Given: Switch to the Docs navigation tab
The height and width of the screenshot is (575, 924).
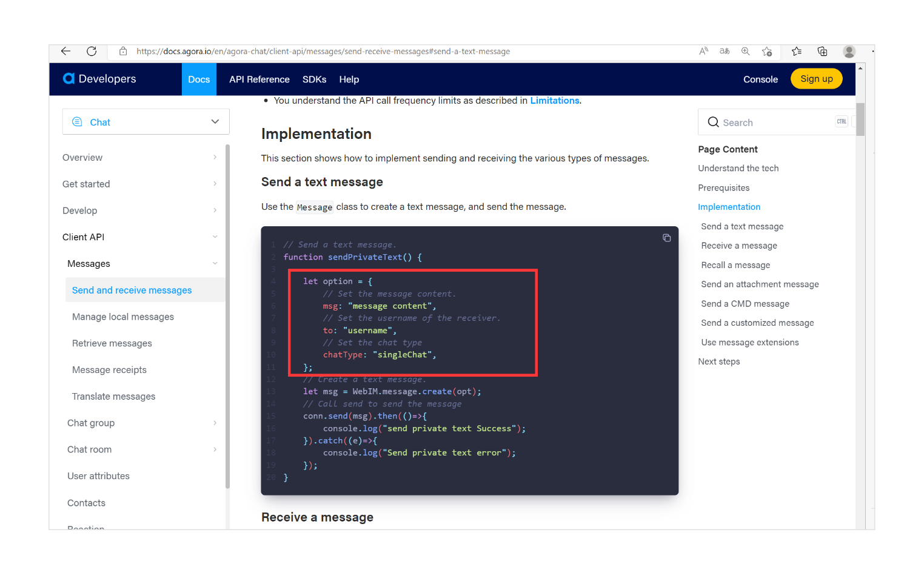Looking at the screenshot, I should pyautogui.click(x=199, y=79).
